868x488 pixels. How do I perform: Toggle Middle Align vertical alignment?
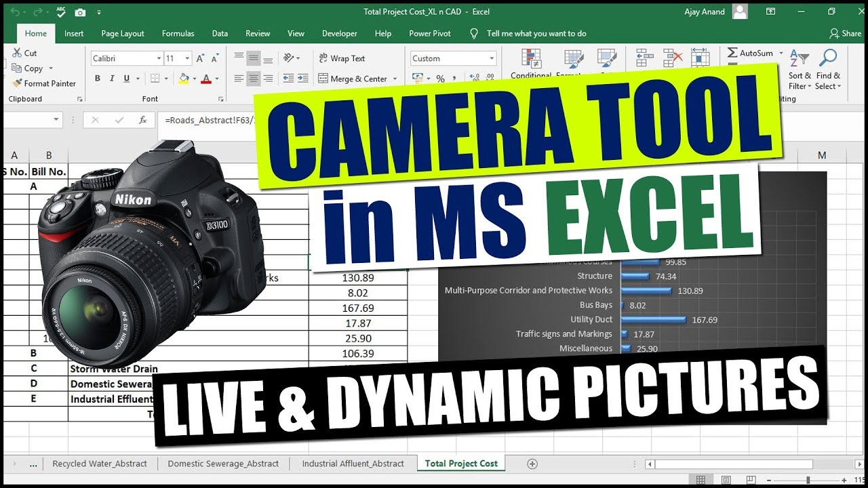(253, 58)
